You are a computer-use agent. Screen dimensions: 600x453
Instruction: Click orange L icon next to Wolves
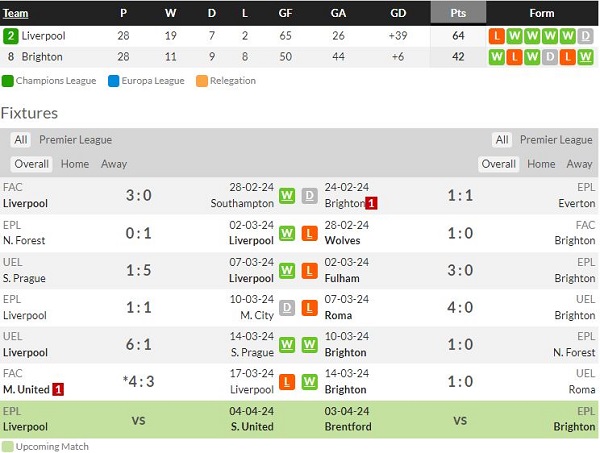[x=310, y=233]
